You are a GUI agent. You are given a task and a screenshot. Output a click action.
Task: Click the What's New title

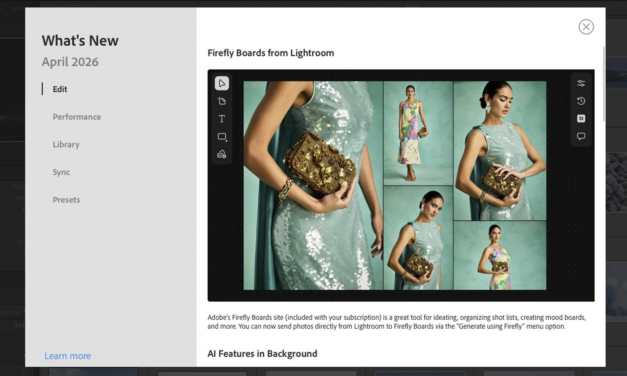[x=80, y=40]
